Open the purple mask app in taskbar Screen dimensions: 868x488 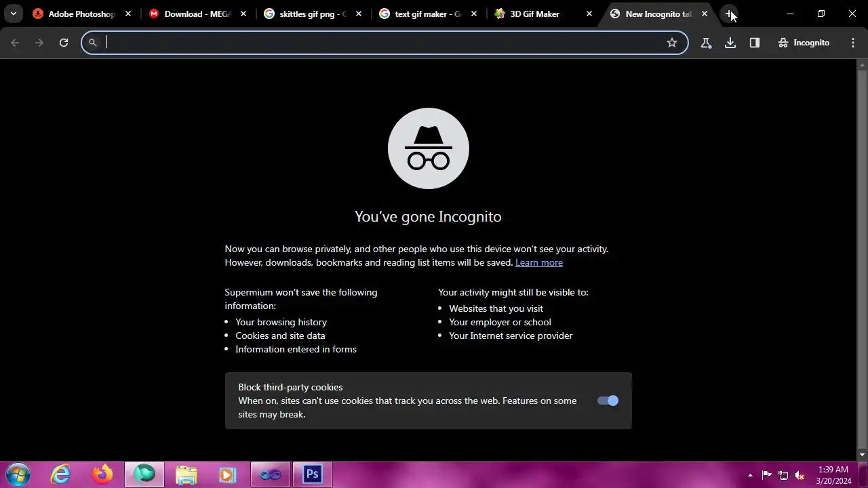click(x=270, y=474)
